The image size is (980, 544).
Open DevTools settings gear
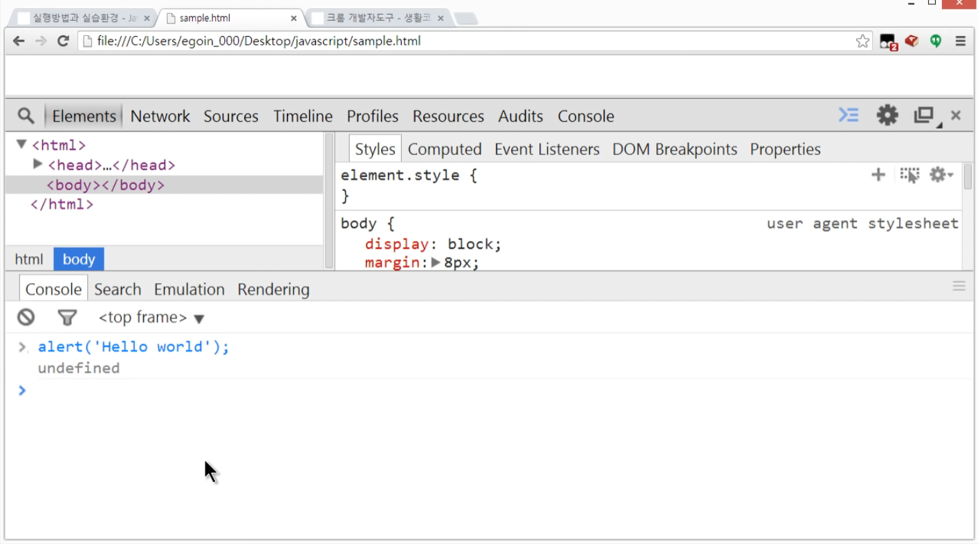887,115
